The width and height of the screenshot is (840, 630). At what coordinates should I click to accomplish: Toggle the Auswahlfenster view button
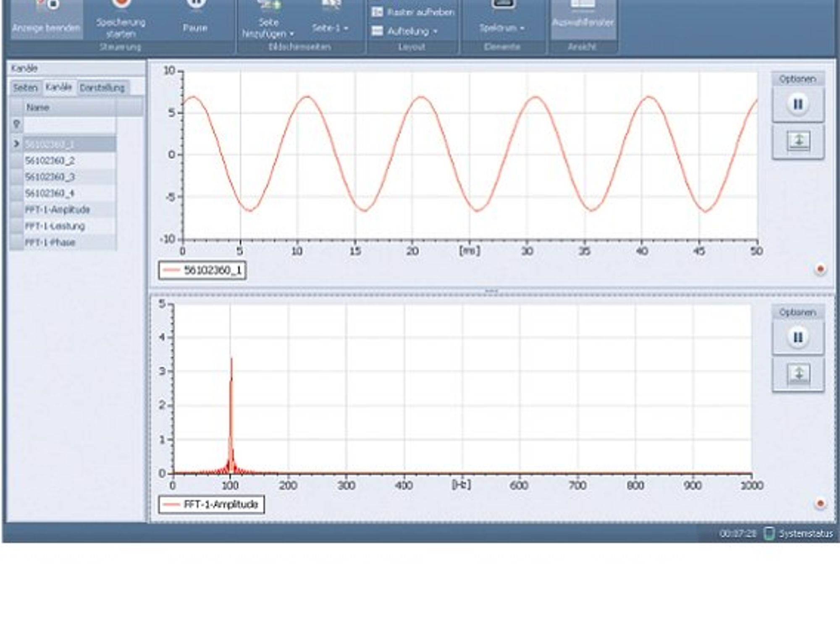coord(583,19)
